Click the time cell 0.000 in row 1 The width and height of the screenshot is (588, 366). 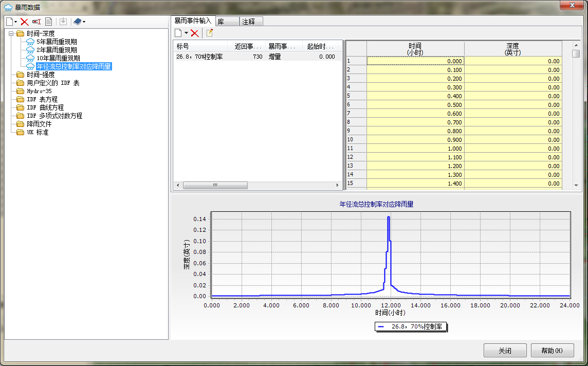pos(415,61)
